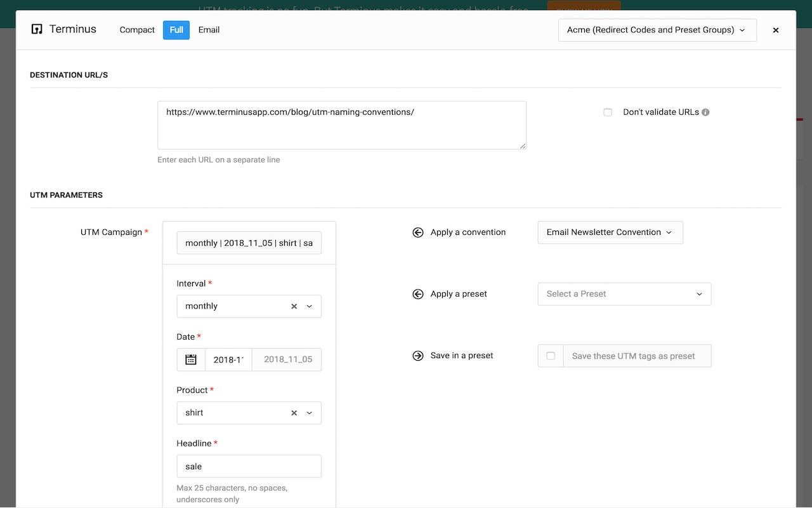Image resolution: width=812 pixels, height=508 pixels.
Task: Click the Terminus logo icon
Action: 37,29
